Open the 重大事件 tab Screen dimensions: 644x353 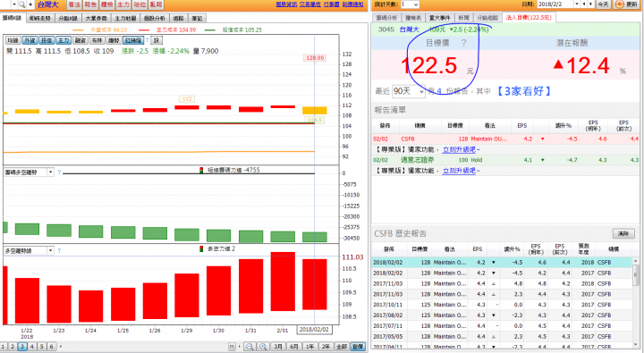[x=439, y=18]
